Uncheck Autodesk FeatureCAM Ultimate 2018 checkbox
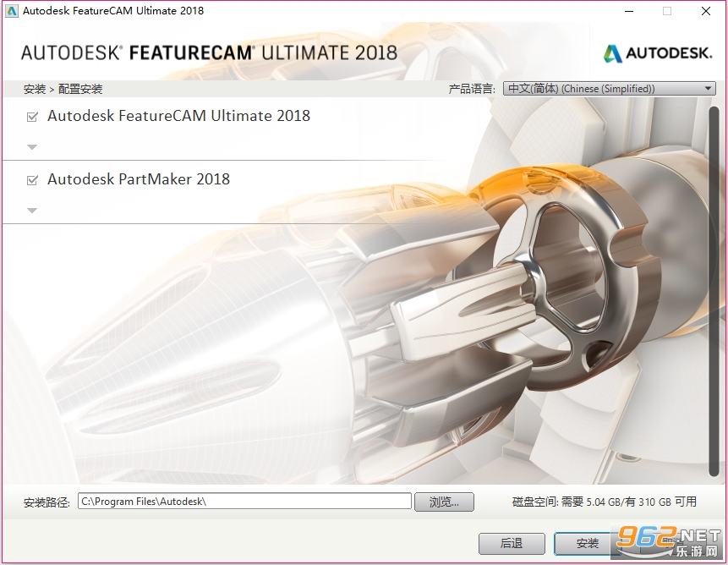728x565 pixels. click(32, 117)
